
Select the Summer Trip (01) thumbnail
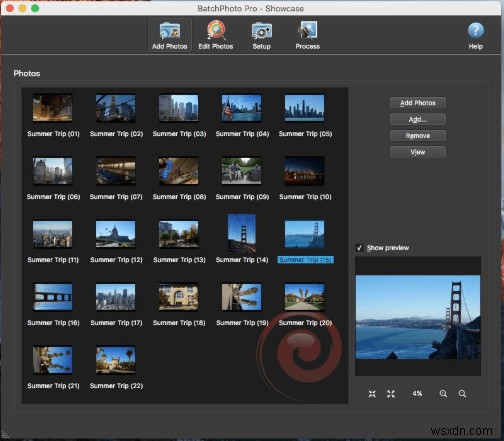click(52, 108)
